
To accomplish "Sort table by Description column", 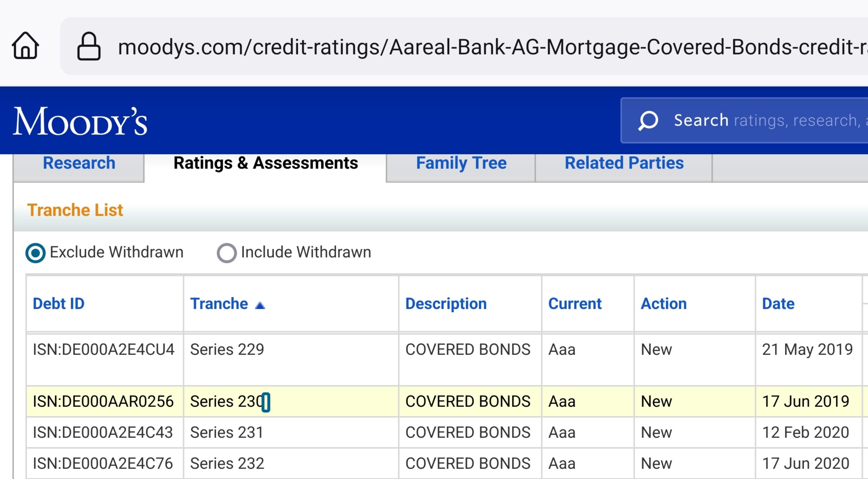I will 446,304.
